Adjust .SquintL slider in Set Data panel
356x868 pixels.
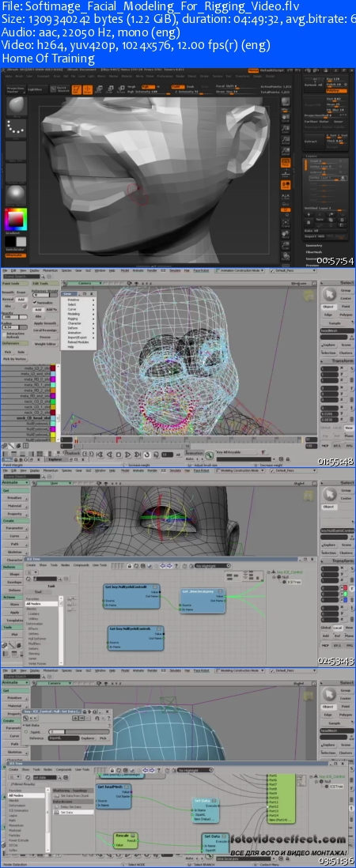coord(80,732)
